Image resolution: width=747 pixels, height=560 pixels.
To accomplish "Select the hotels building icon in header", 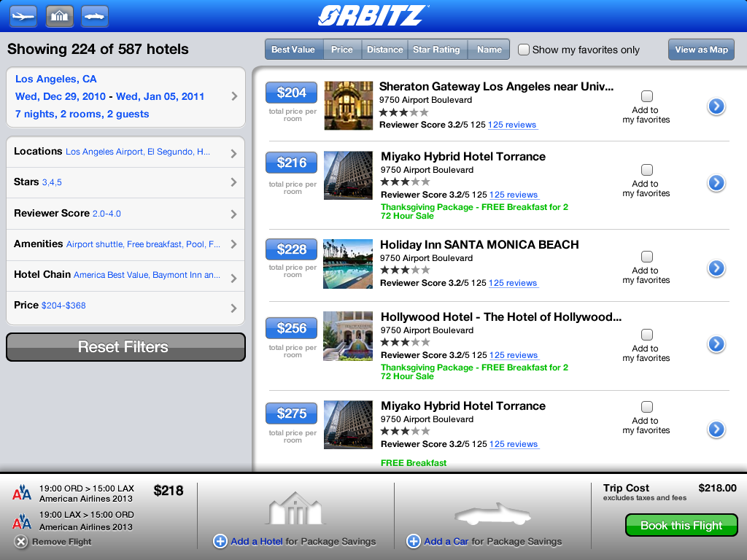I will click(60, 16).
